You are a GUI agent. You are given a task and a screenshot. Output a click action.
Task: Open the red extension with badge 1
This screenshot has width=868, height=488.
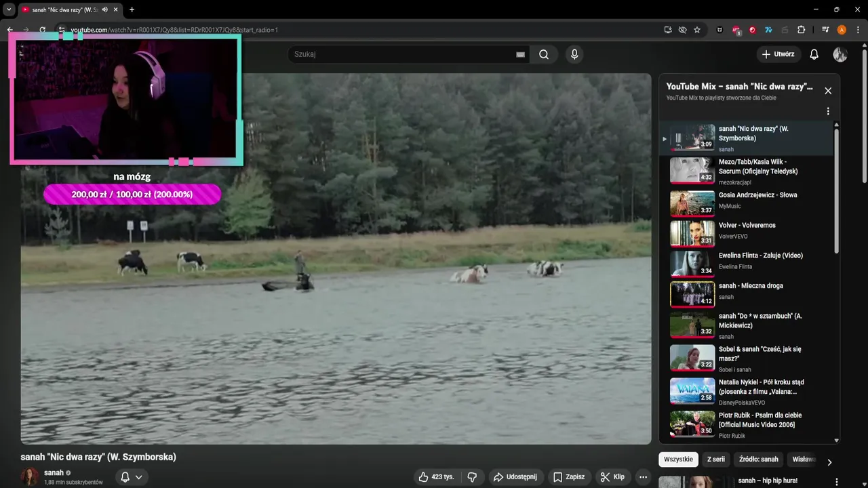coord(736,30)
